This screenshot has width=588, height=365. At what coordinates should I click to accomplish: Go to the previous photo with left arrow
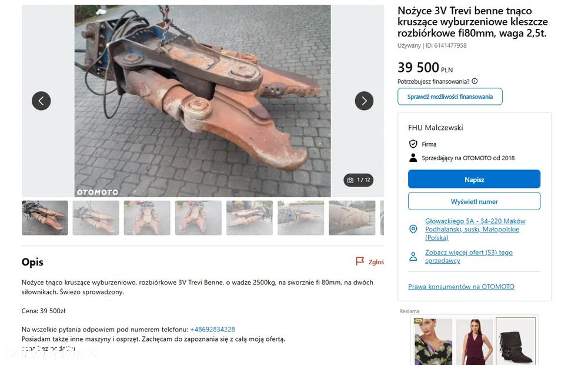point(41,101)
